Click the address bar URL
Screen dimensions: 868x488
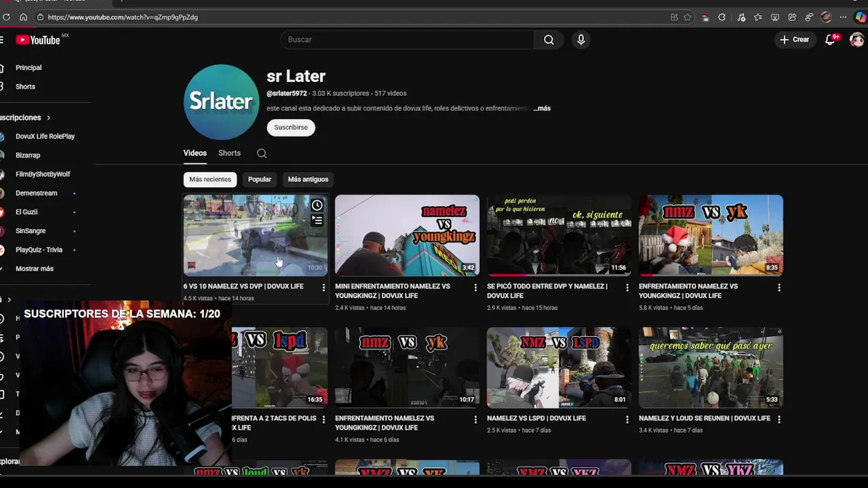point(123,17)
